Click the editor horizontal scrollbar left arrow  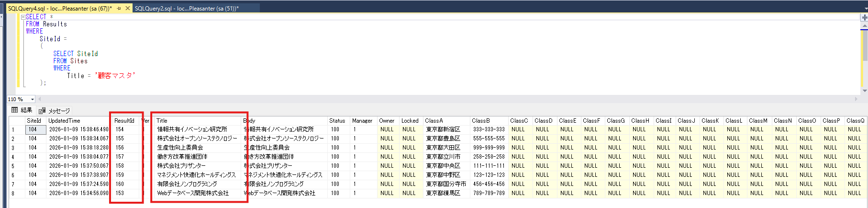click(x=40, y=99)
